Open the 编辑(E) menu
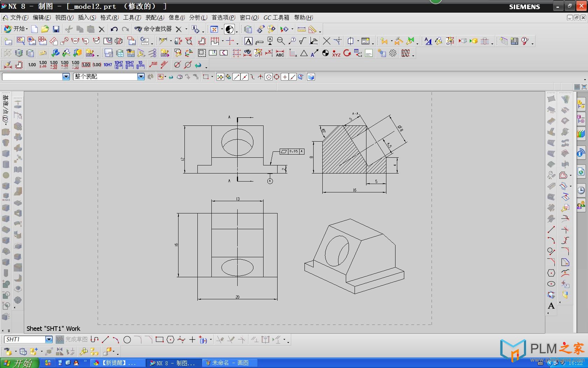 coord(42,18)
